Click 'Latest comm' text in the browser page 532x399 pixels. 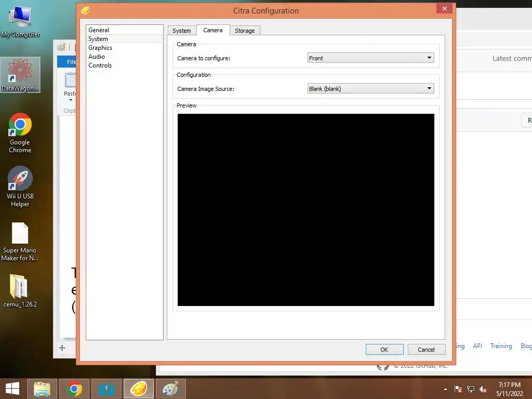pos(512,58)
